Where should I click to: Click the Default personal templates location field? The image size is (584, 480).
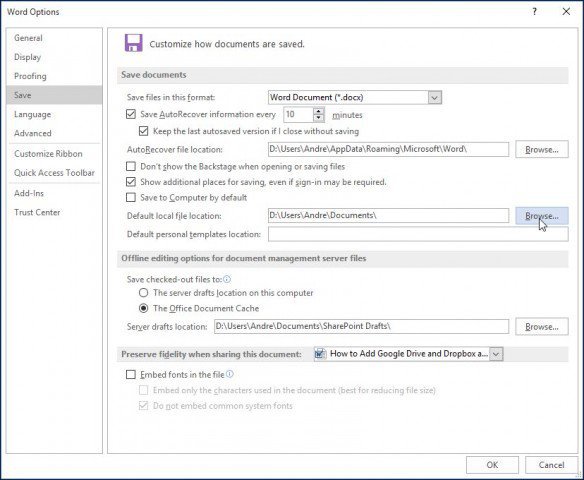(x=418, y=234)
